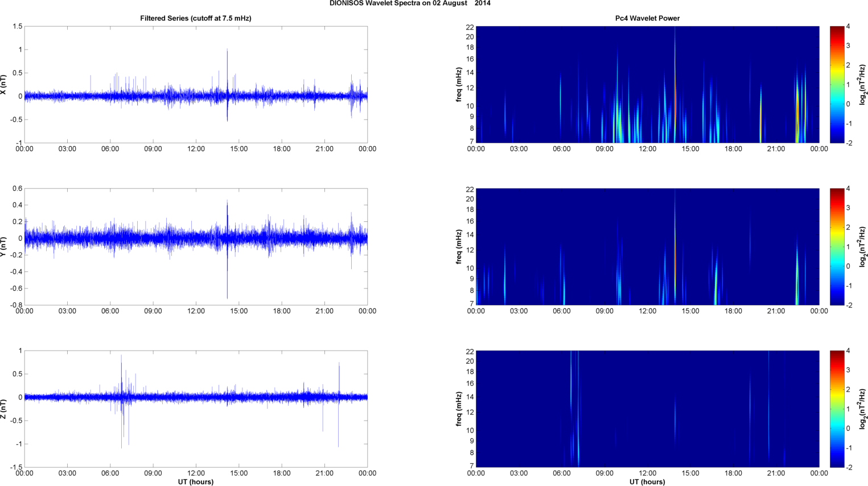Click the '0.6' y-axis tick on Y plot

(17, 188)
